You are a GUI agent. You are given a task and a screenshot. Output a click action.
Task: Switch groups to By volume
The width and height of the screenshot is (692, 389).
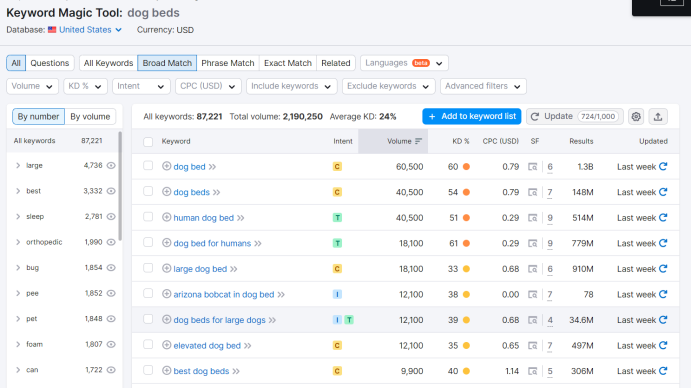tap(90, 117)
